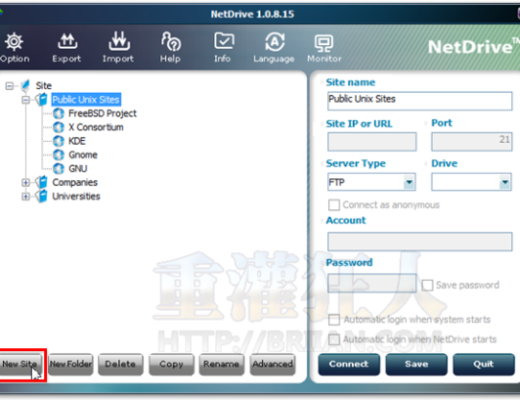Expand the Companies folder node

point(26,182)
